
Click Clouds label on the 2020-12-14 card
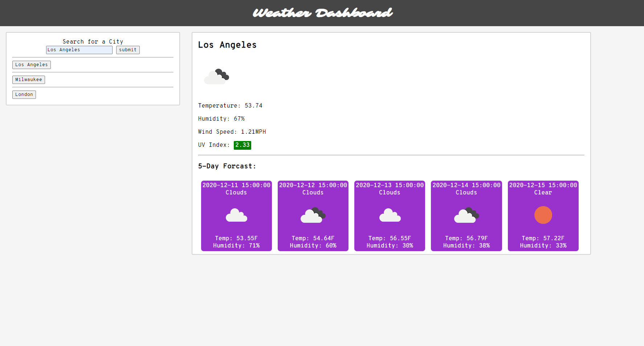click(466, 193)
